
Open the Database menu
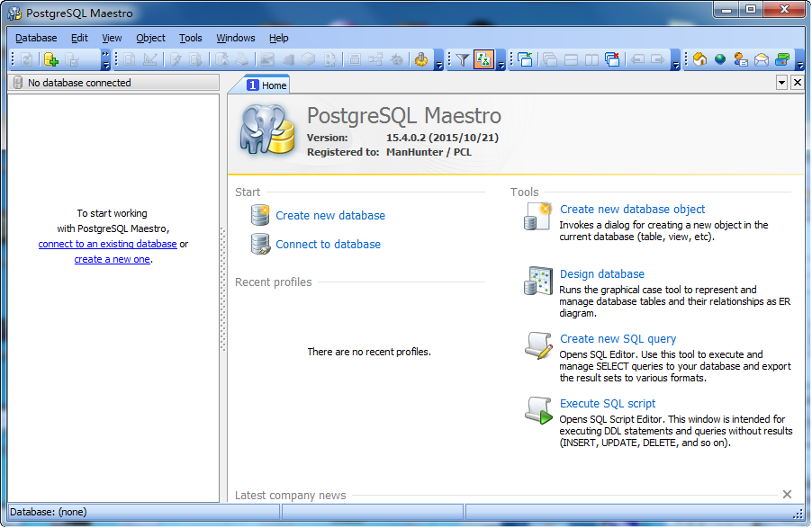click(36, 38)
